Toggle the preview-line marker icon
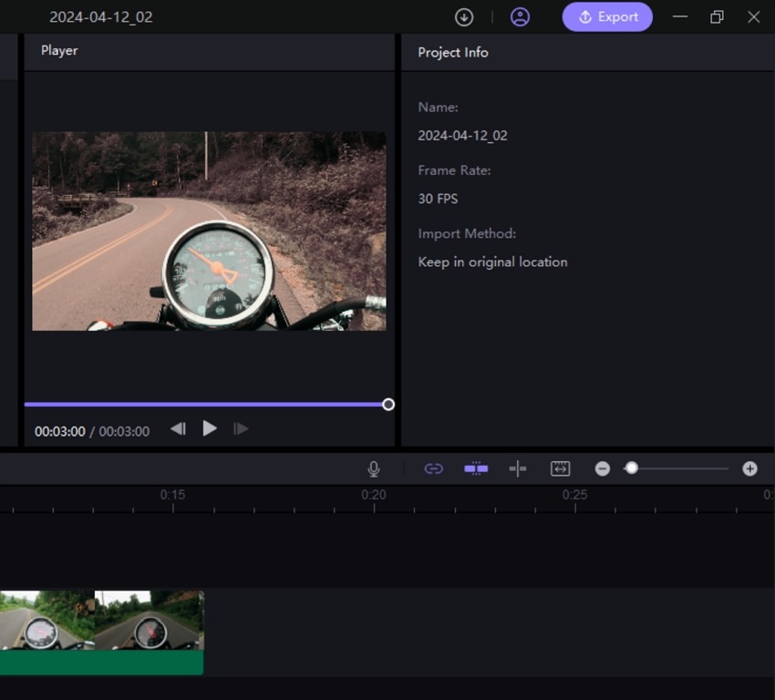The image size is (775, 700). 518,468
